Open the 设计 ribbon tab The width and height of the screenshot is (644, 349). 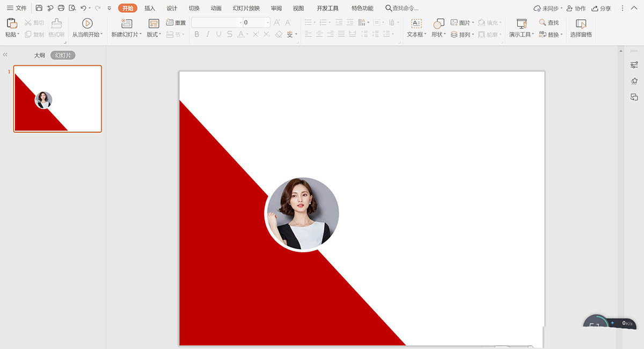[x=172, y=8]
